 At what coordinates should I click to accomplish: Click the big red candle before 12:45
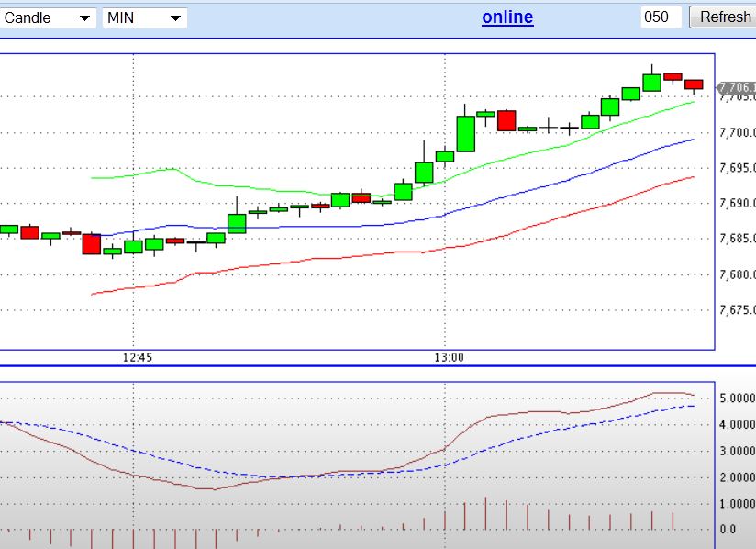coord(92,243)
